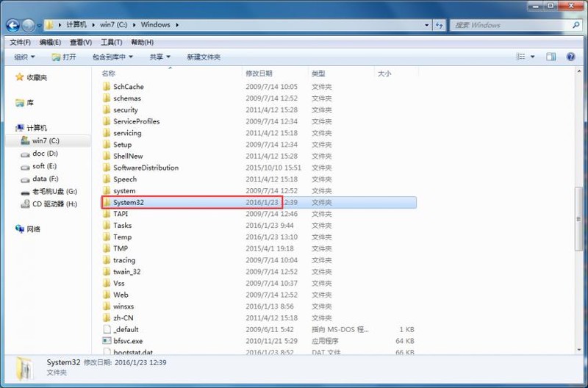
Task: Select the schemas folder icon
Action: 107,98
